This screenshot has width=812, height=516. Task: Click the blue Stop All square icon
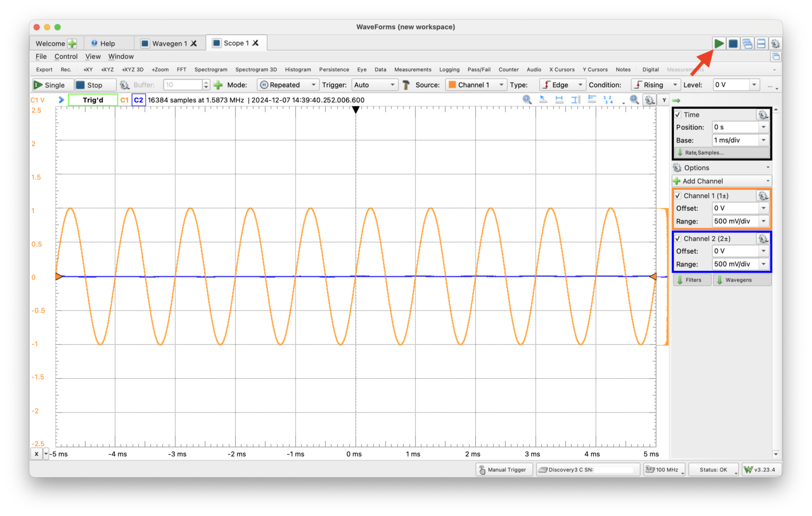click(x=733, y=43)
